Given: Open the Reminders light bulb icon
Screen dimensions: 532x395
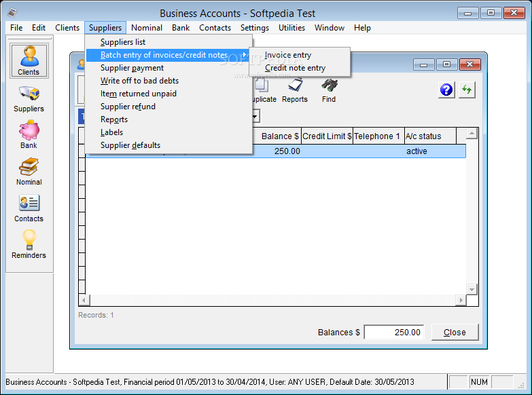Looking at the screenshot, I should click(29, 244).
